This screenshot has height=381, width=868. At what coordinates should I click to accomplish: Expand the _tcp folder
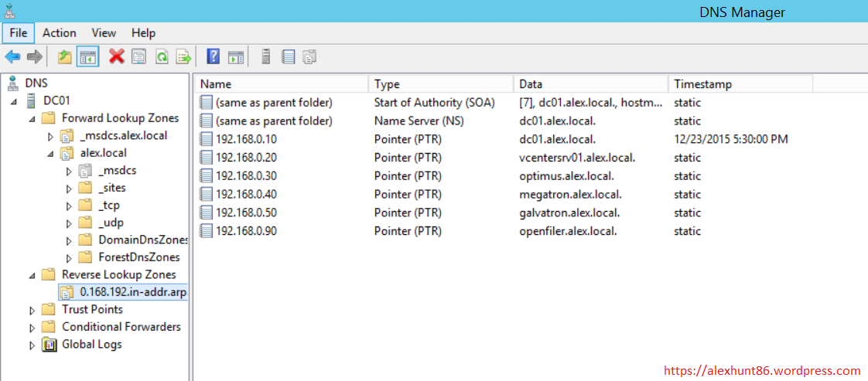coord(69,206)
